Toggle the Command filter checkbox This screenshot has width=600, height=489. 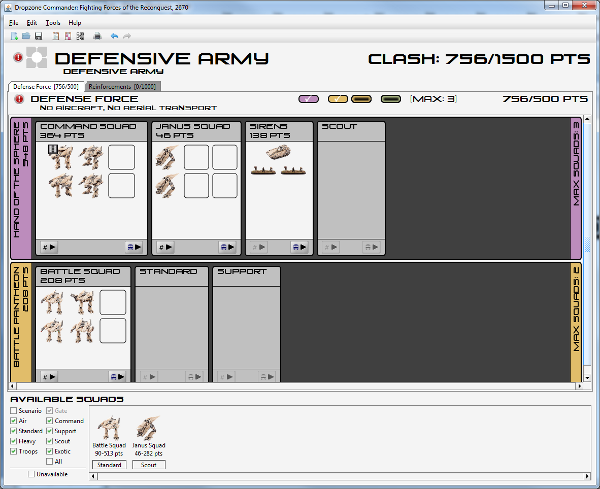point(49,421)
